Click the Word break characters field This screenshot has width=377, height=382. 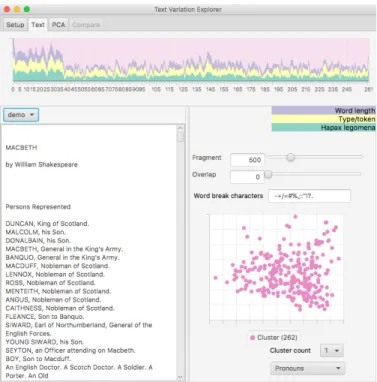pos(309,196)
